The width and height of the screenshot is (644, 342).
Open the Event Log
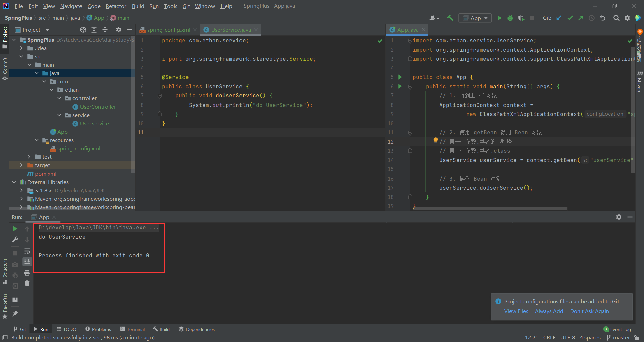click(x=617, y=329)
